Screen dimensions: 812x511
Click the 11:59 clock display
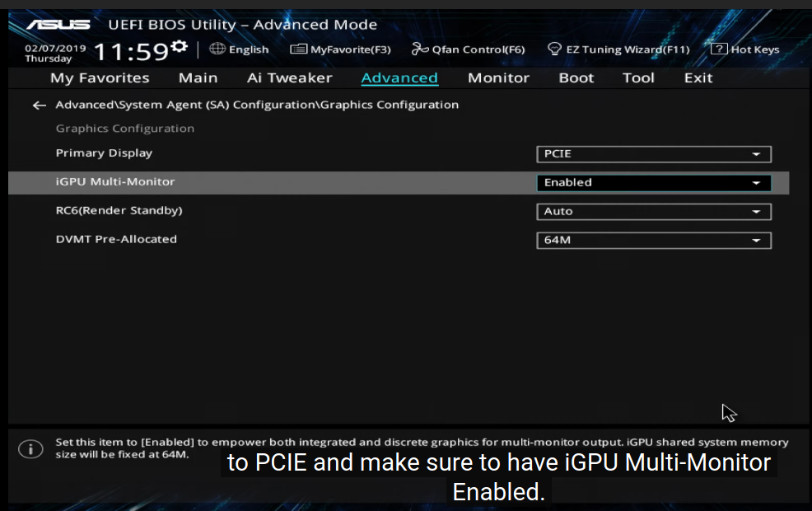click(x=131, y=53)
